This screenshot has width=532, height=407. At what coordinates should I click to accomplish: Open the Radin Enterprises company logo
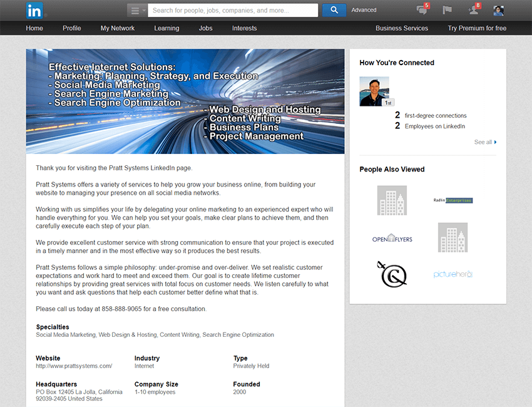click(x=453, y=200)
